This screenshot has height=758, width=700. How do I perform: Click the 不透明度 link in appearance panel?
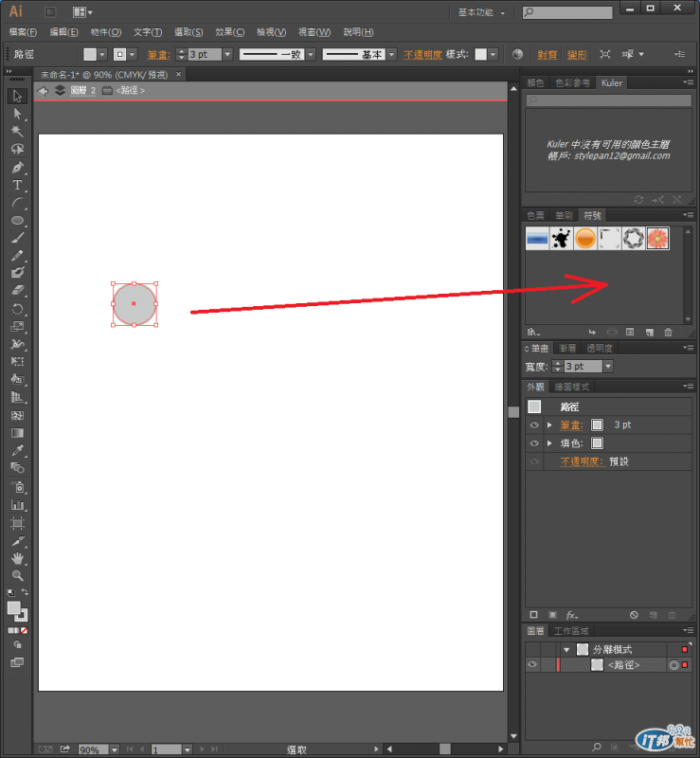(582, 461)
